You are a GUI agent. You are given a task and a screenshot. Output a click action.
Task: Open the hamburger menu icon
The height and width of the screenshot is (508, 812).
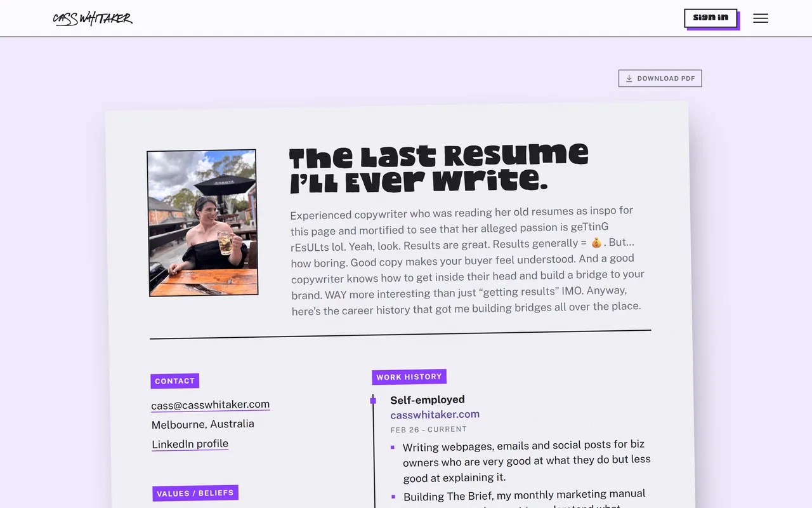761,18
